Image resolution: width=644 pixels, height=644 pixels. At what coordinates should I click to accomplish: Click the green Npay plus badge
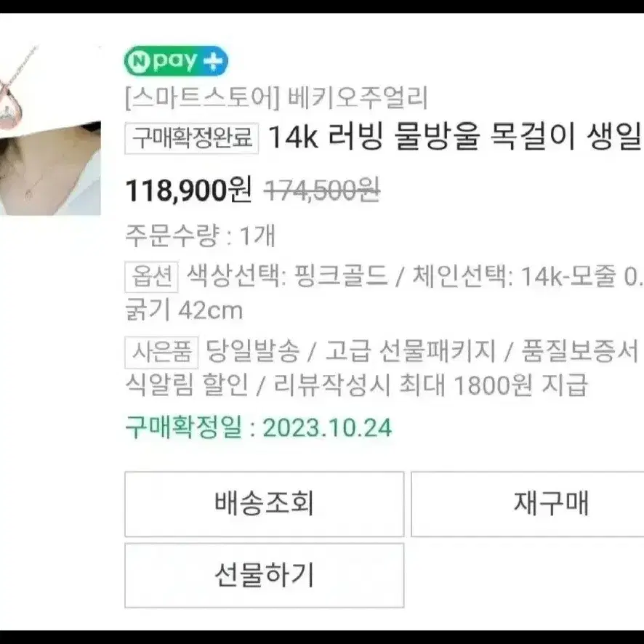[176, 61]
